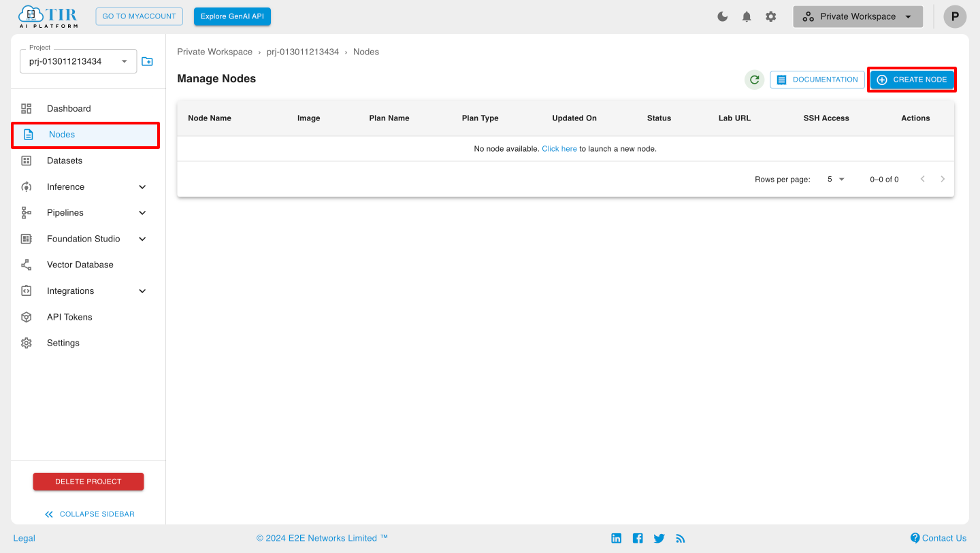This screenshot has height=553, width=980.
Task: Open the user avatar P menu
Action: [955, 16]
